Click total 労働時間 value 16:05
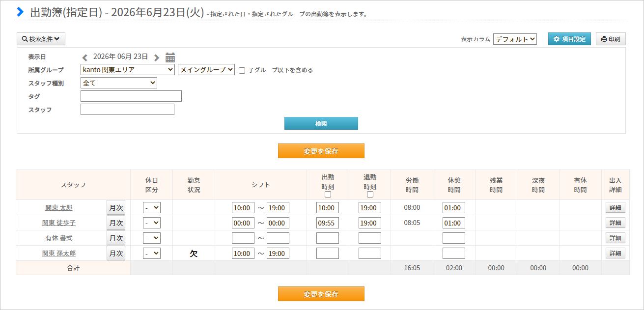 tap(412, 268)
